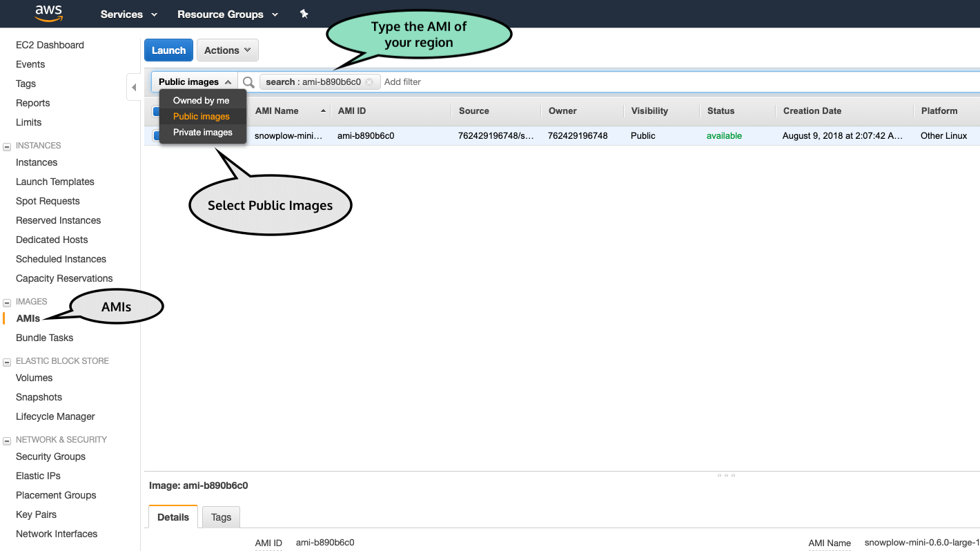Click the AWS logo
This screenshot has height=551, width=980.
[49, 13]
